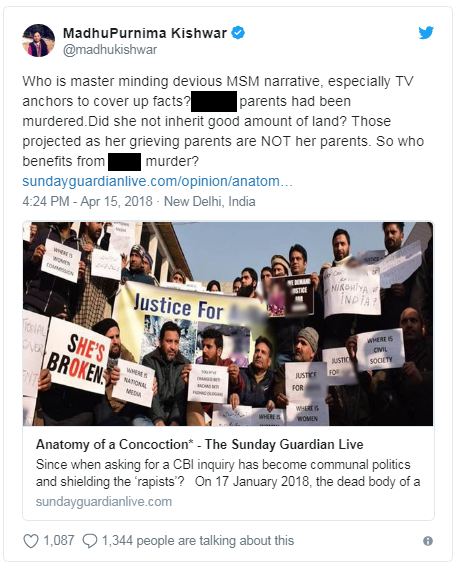Open the protest photo in link card
459x563 pixels.
pyautogui.click(x=228, y=324)
